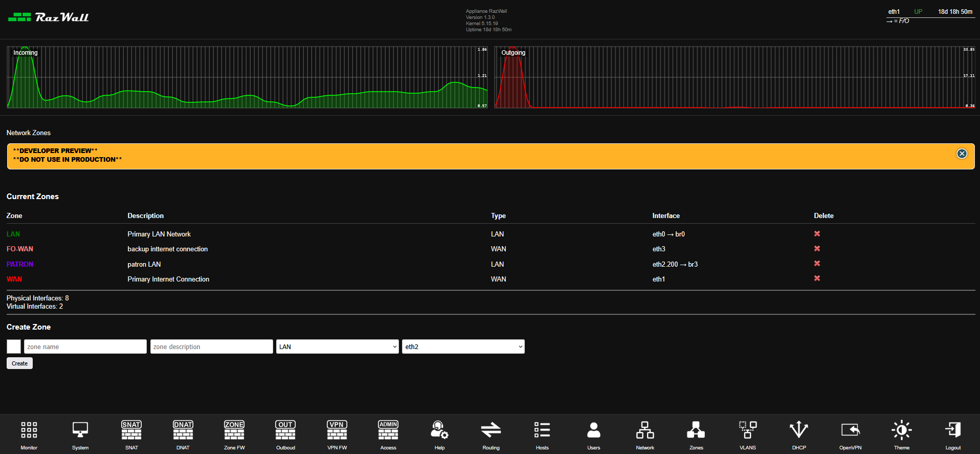
Task: Open the SNAT firewall rules page
Action: click(131, 430)
